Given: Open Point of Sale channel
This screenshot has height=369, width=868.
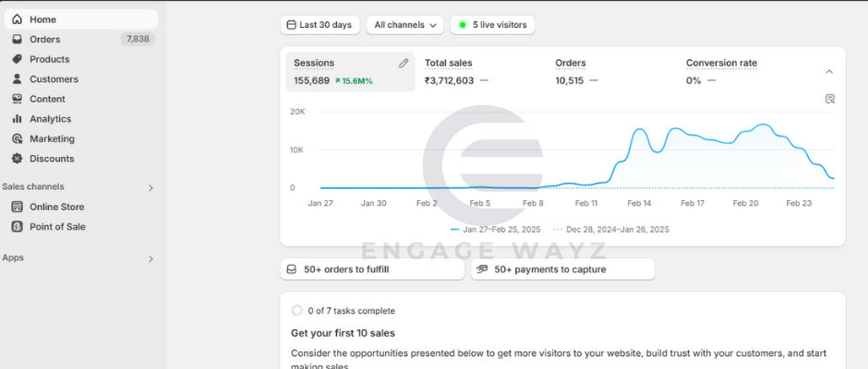Looking at the screenshot, I should click(x=56, y=227).
